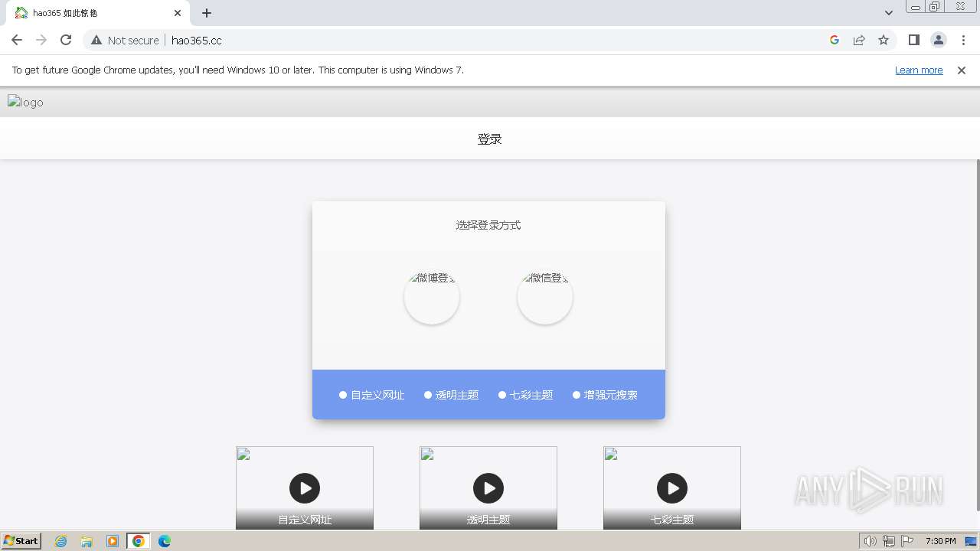Open Windows Media Player from taskbar
The width and height of the screenshot is (980, 551).
point(113,541)
